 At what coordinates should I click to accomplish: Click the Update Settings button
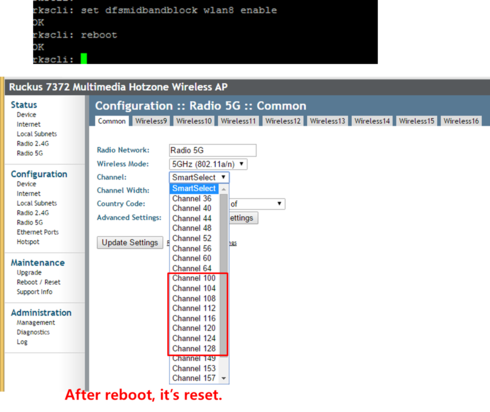[x=130, y=242]
